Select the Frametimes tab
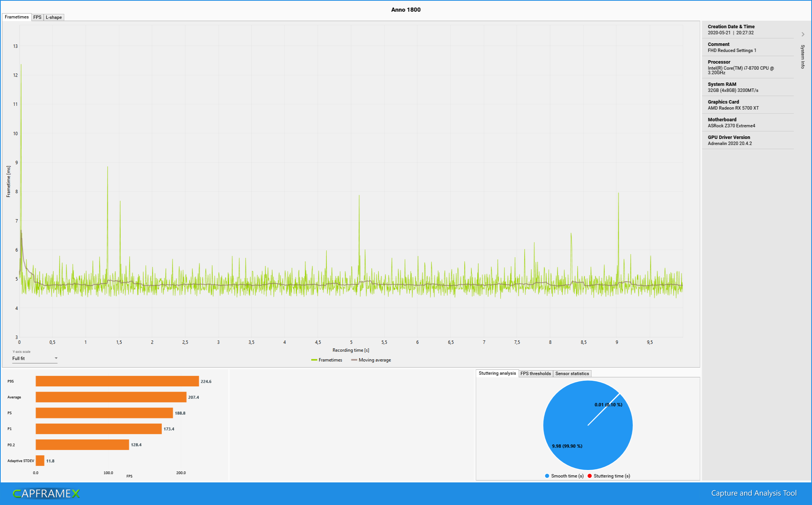The height and width of the screenshot is (505, 812). click(x=17, y=17)
